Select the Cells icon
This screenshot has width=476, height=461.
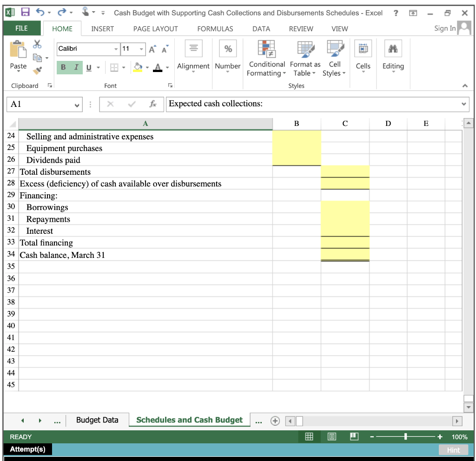click(x=363, y=56)
